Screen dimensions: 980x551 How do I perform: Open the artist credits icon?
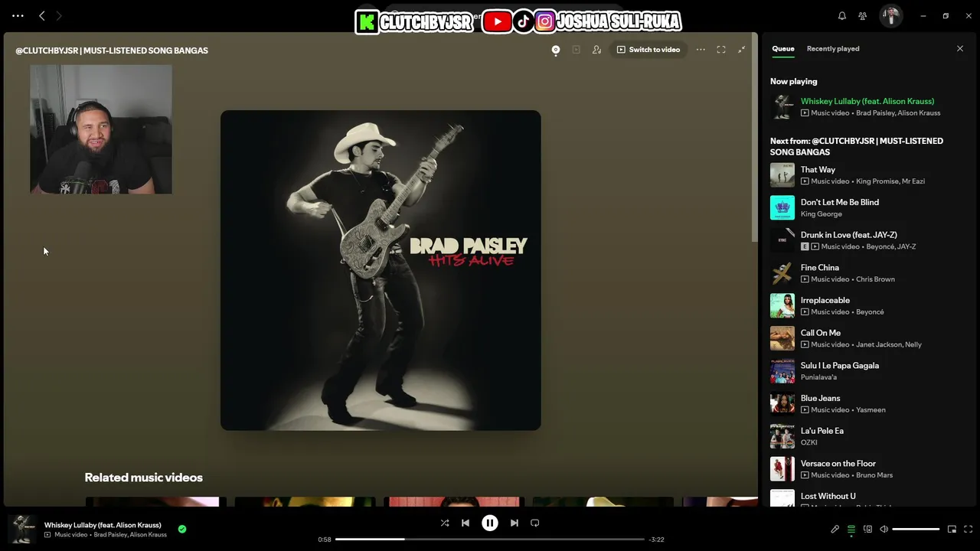click(596, 50)
